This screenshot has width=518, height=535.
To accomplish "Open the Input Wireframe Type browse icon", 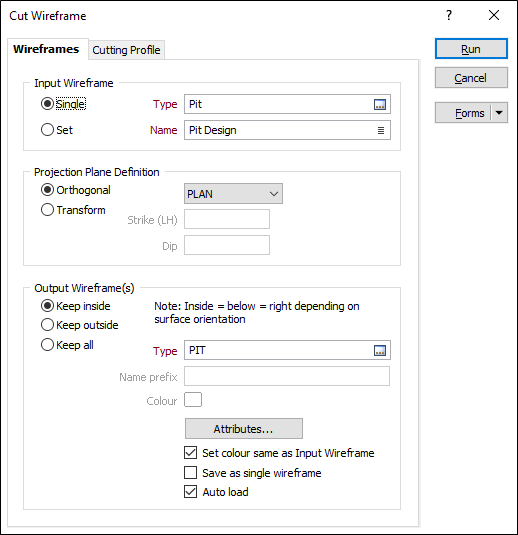I will coord(380,104).
